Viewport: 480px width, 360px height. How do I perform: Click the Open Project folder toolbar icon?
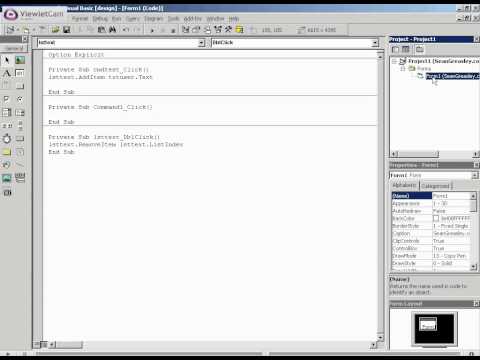pos(55,30)
